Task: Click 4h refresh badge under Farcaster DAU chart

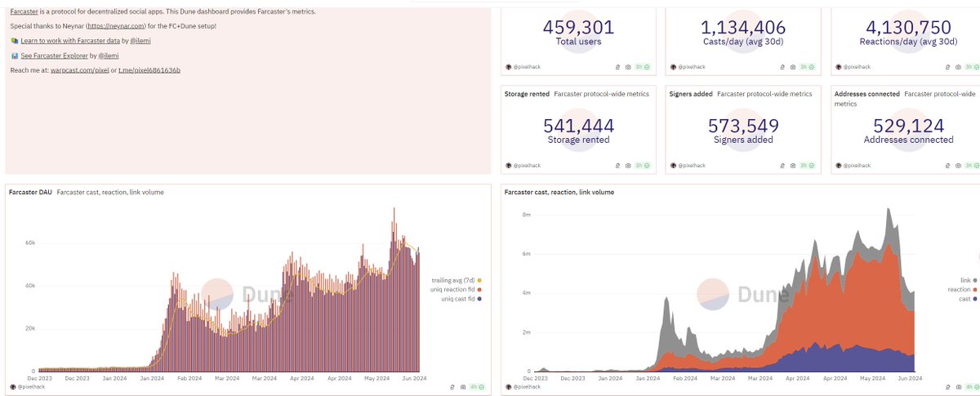Action: click(479, 387)
